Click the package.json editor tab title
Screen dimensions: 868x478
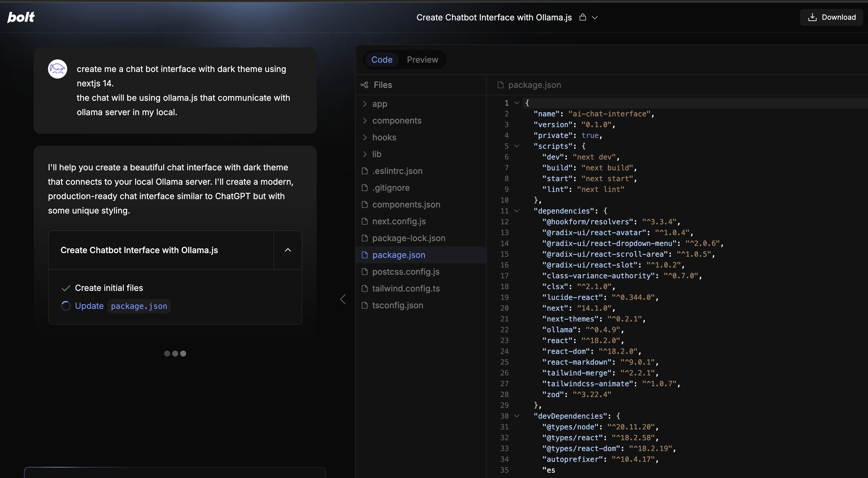534,85
